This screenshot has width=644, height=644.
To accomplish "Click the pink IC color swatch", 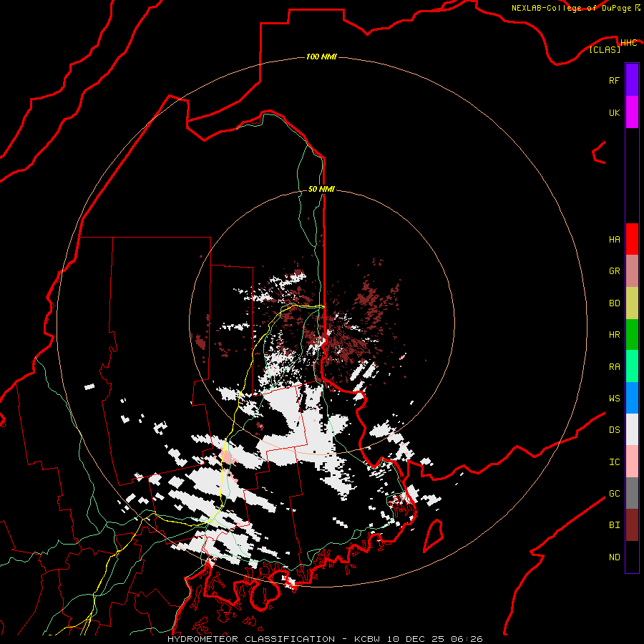I will click(x=632, y=462).
